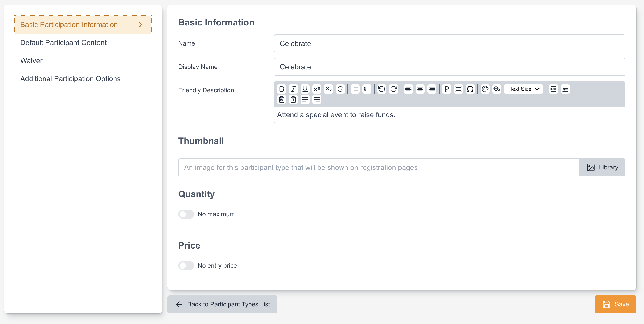Image resolution: width=644 pixels, height=324 pixels.
Task: Expand the Basic Participation Information chevron
Action: tap(140, 25)
